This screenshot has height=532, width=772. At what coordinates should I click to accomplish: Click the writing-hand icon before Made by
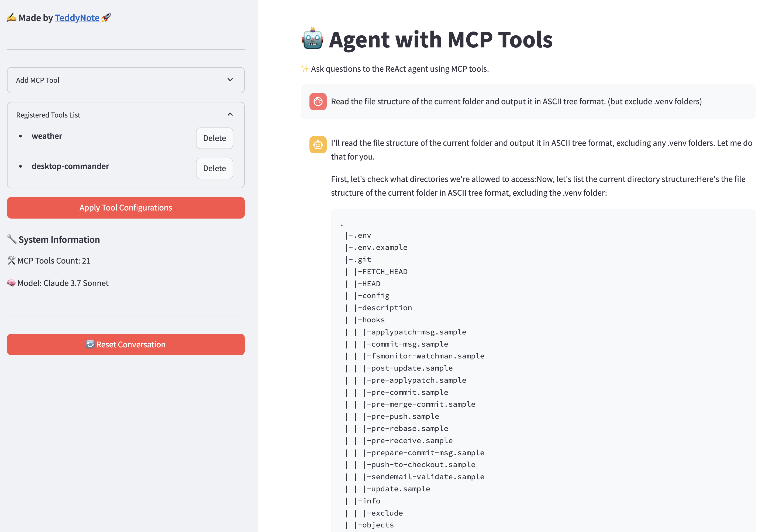click(11, 17)
